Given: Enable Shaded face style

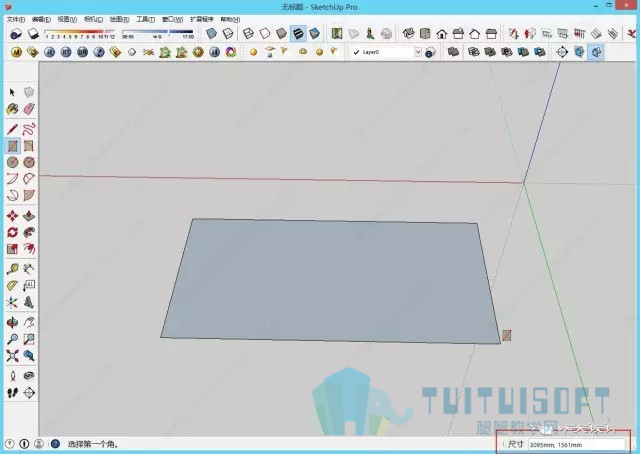Looking at the screenshot, I should (282, 33).
